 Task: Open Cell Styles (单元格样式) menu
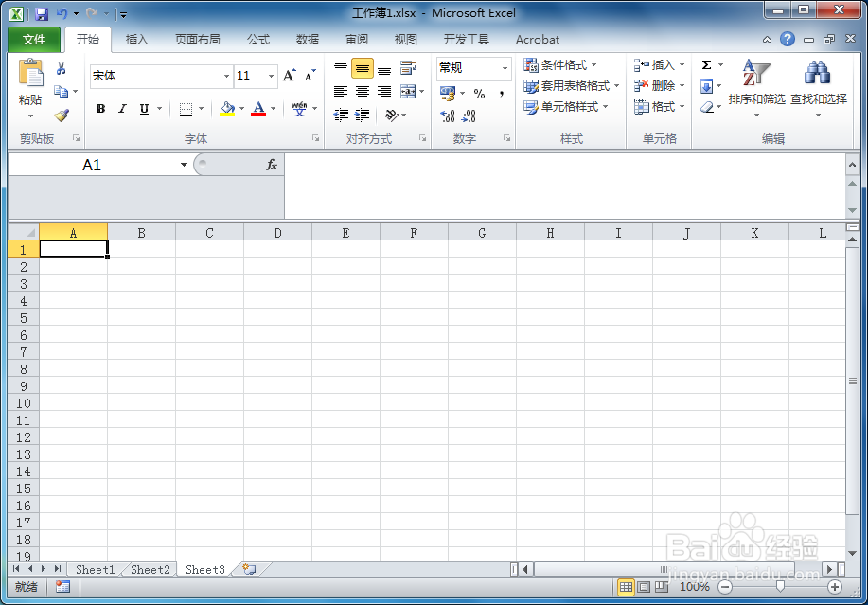[x=566, y=107]
